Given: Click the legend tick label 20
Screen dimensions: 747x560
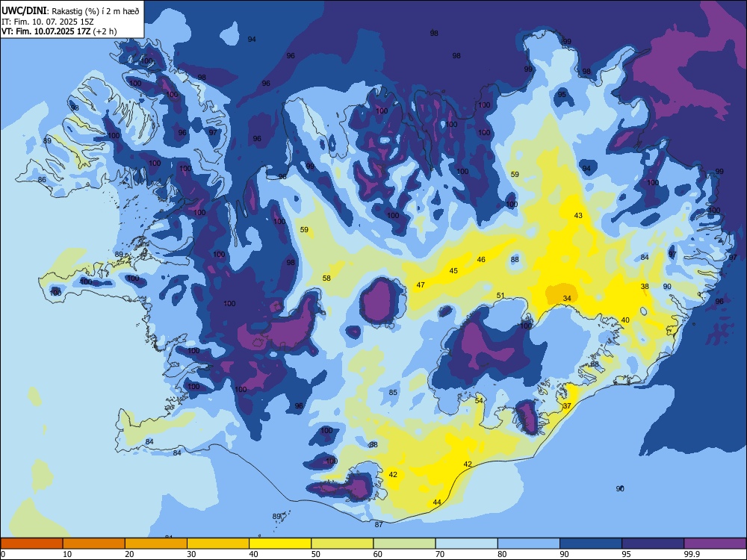Looking at the screenshot, I should click(129, 554).
